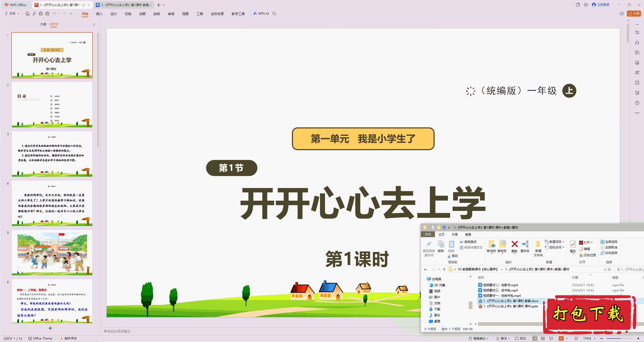Click the 复制 copy icon in Explorer ribbon
Screen dimensions: 644x342
(441, 246)
